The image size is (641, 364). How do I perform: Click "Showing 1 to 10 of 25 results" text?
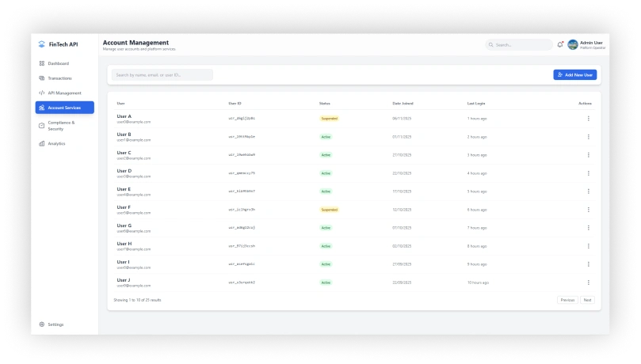tap(137, 300)
